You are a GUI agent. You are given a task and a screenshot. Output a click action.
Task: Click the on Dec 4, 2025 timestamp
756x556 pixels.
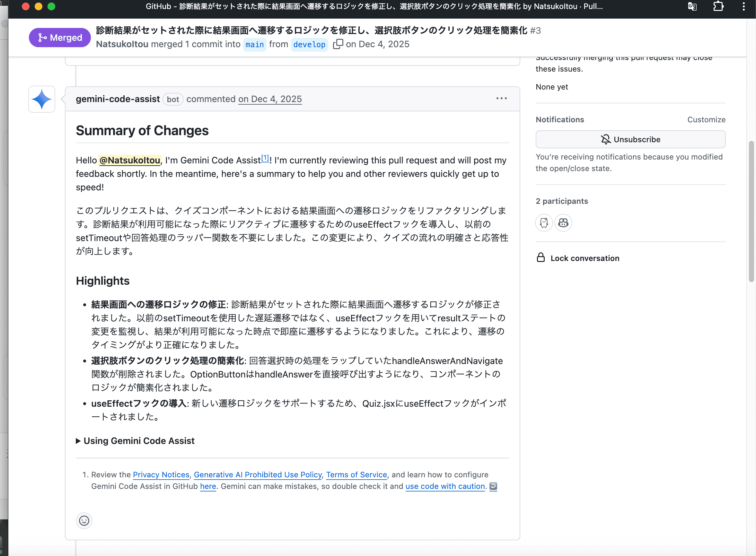(270, 99)
